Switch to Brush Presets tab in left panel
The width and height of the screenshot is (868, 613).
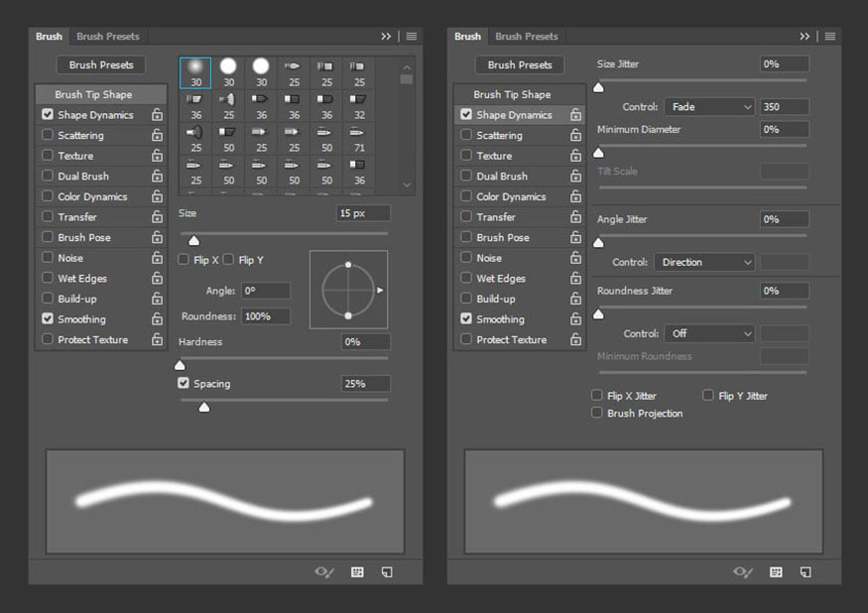point(108,37)
